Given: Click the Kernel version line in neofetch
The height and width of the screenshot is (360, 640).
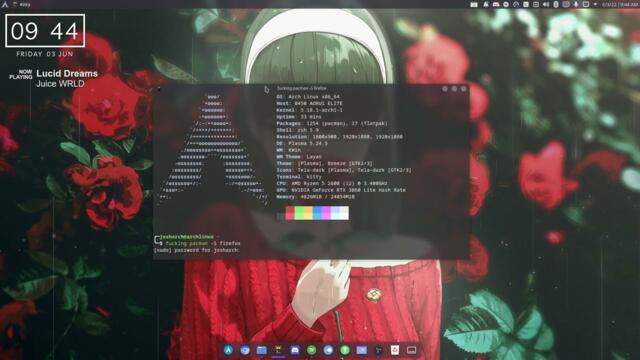Looking at the screenshot, I should pyautogui.click(x=309, y=110).
